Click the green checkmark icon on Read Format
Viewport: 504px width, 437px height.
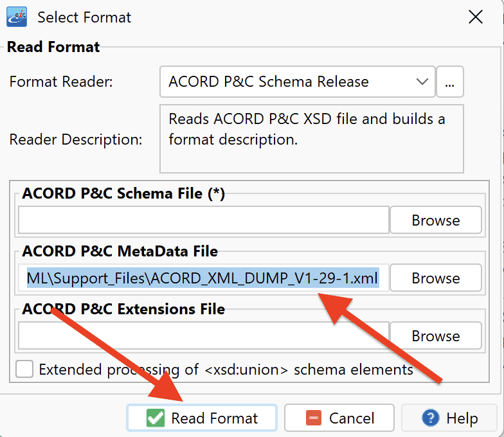click(x=156, y=418)
